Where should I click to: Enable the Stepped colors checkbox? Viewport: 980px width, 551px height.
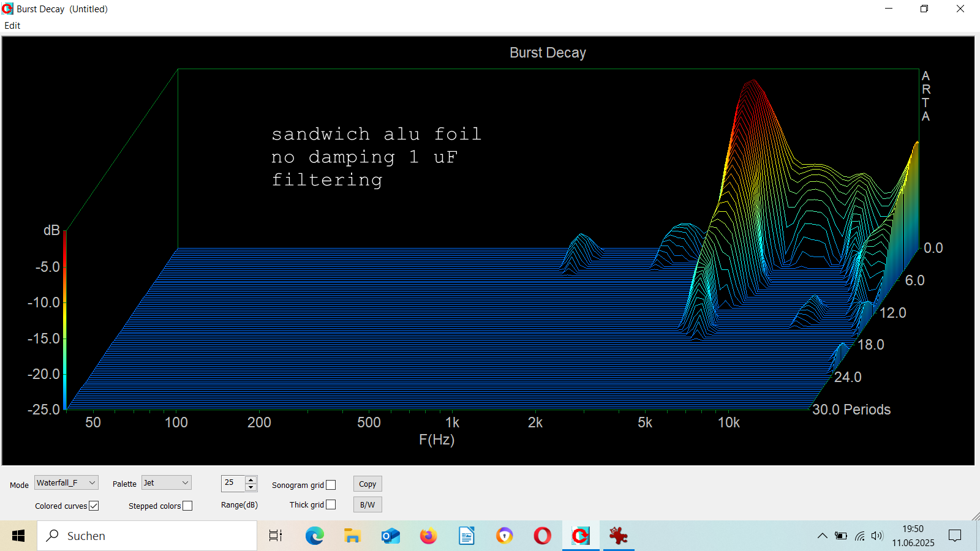pyautogui.click(x=187, y=506)
